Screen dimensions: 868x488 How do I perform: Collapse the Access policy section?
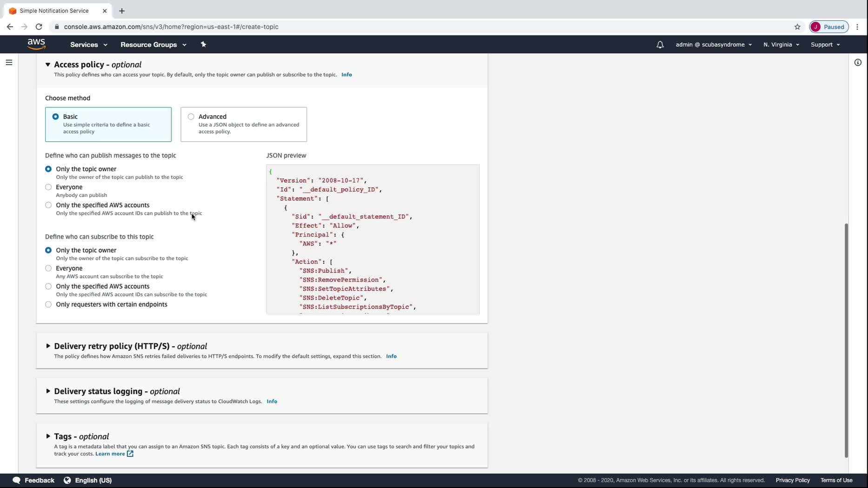[48, 65]
